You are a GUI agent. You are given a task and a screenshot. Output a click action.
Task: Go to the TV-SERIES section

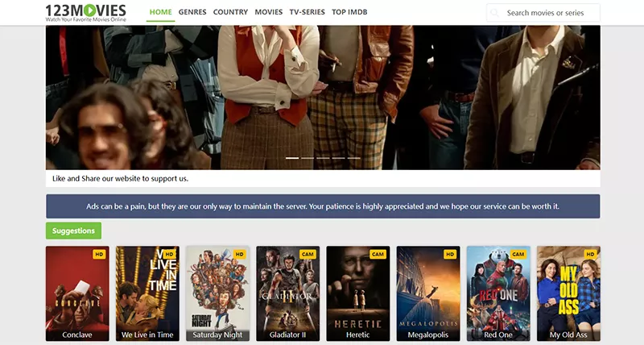tap(308, 12)
